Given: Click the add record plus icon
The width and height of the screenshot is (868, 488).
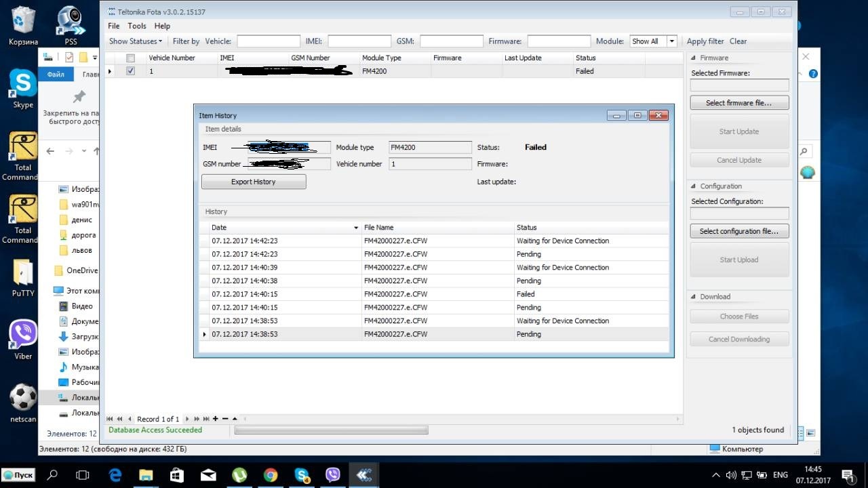Looking at the screenshot, I should 216,419.
